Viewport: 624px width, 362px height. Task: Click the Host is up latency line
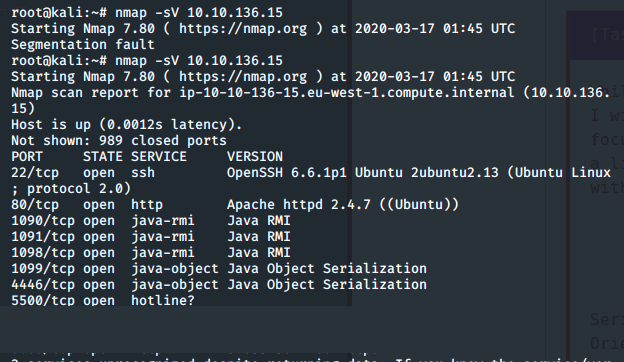coord(127,125)
